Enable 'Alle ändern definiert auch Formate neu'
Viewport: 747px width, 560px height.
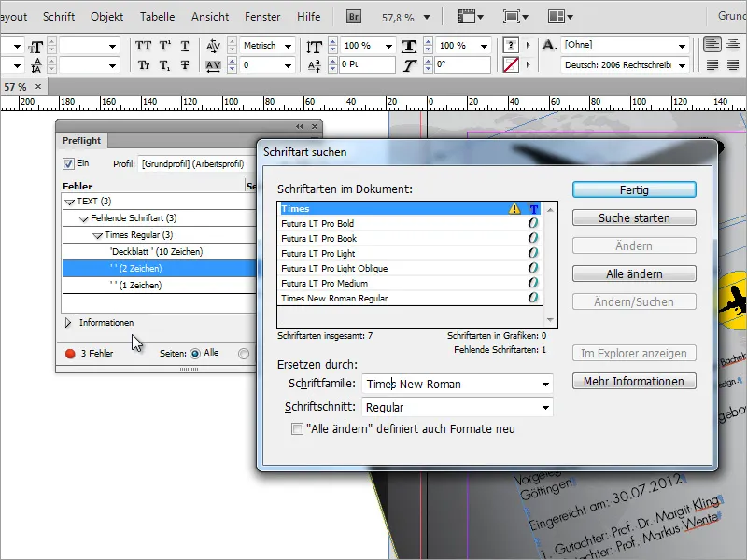[297, 429]
